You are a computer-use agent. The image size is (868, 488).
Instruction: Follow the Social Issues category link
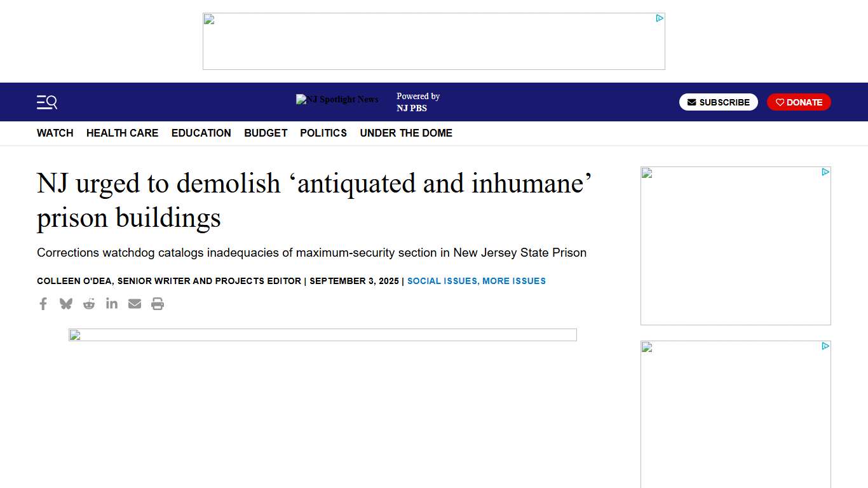[442, 281]
